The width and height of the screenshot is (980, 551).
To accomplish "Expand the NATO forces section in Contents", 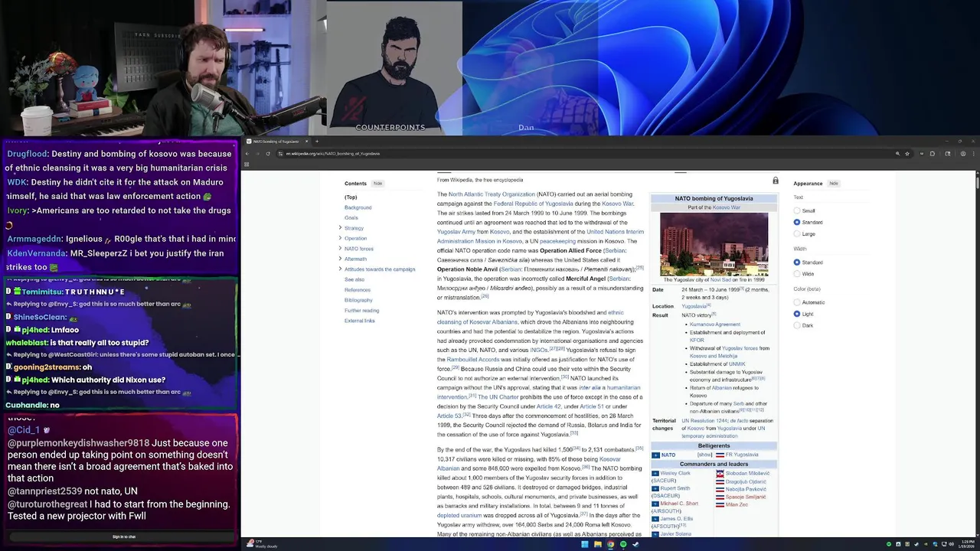I will click(x=340, y=249).
